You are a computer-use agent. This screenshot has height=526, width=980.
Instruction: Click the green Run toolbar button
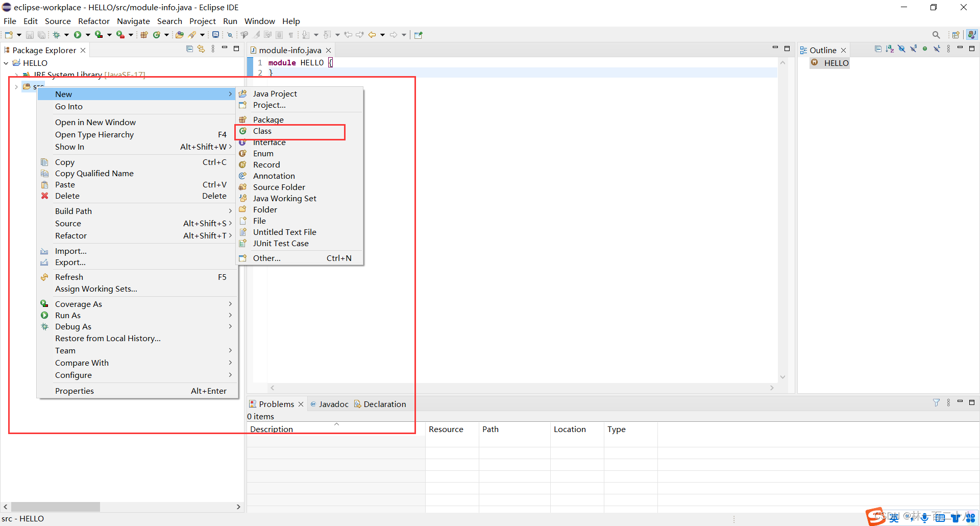click(78, 35)
